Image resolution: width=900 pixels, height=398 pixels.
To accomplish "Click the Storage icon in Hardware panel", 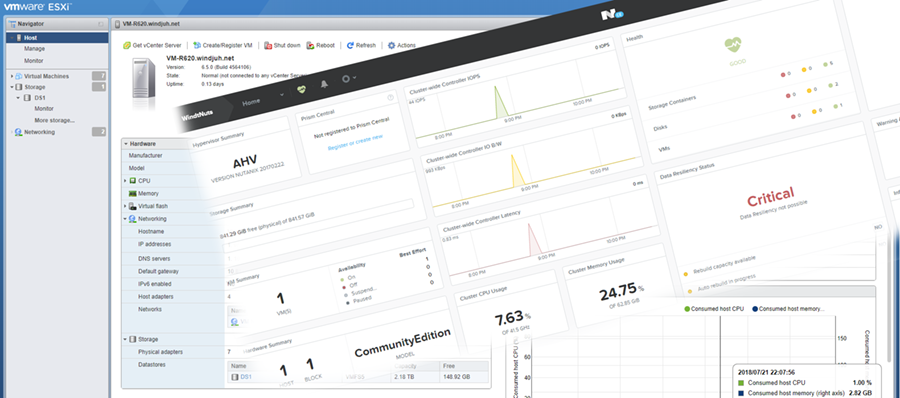I will (133, 339).
